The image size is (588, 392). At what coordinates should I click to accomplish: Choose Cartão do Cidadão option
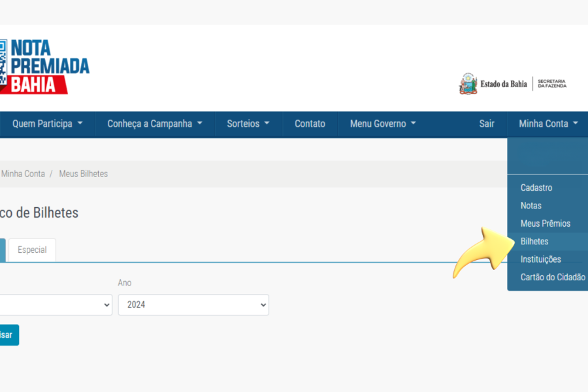click(x=553, y=277)
